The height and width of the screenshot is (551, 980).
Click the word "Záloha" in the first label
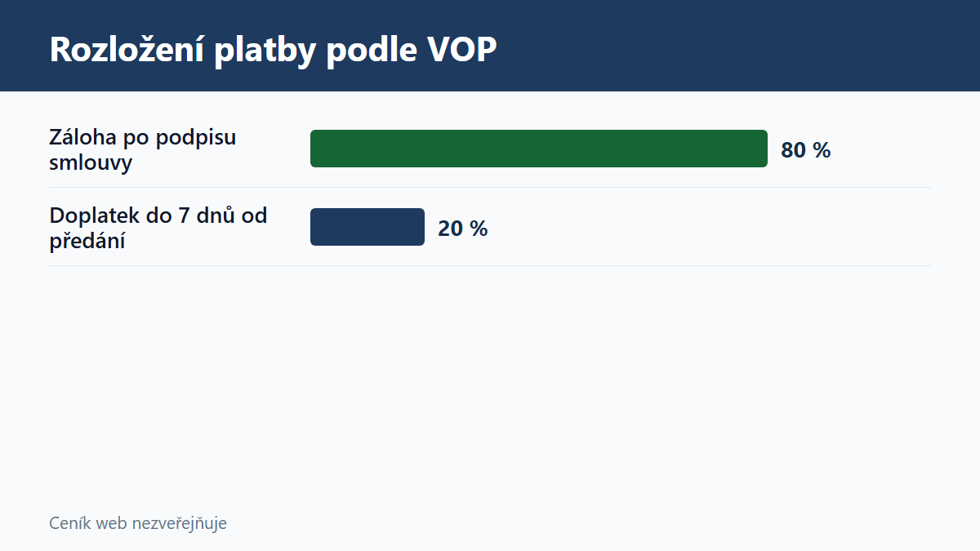[81, 136]
